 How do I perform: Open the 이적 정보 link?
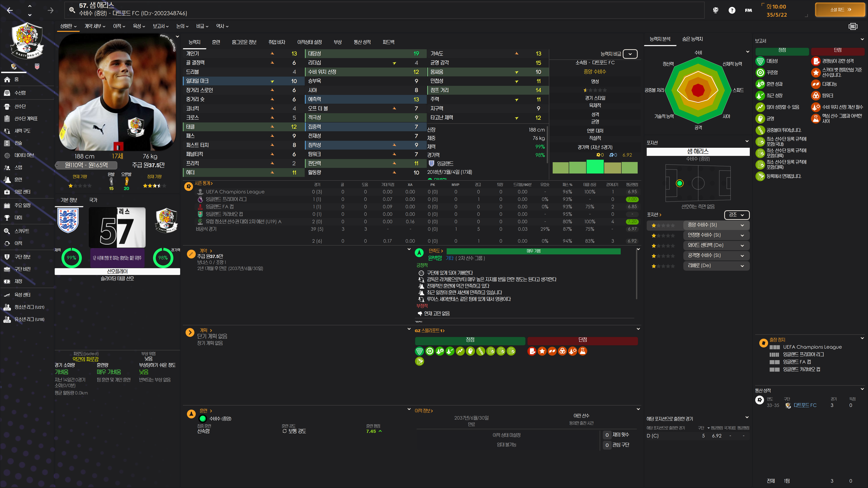point(424,411)
